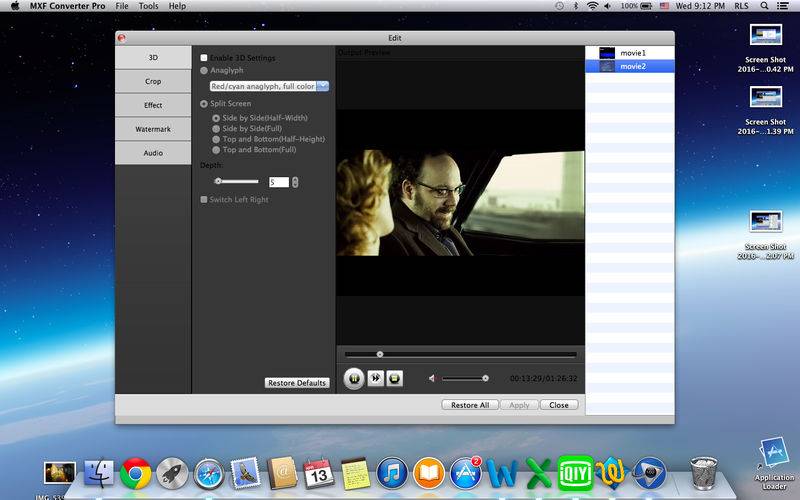Switch to the Watermark tab

[x=153, y=129]
